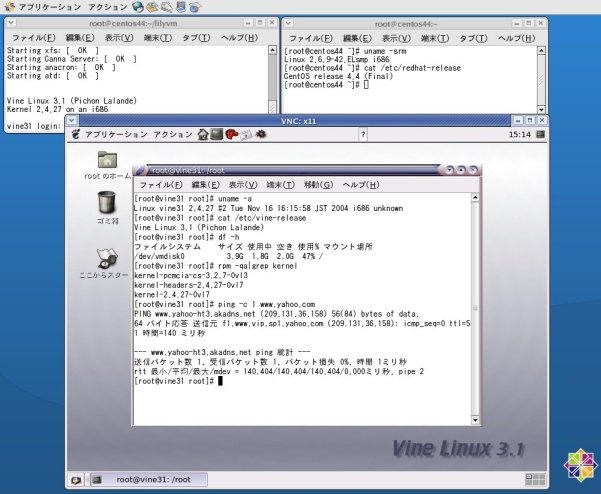Click the 'vine31 login:' prompt in lilyvm terminal
The image size is (601, 494).
point(34,126)
